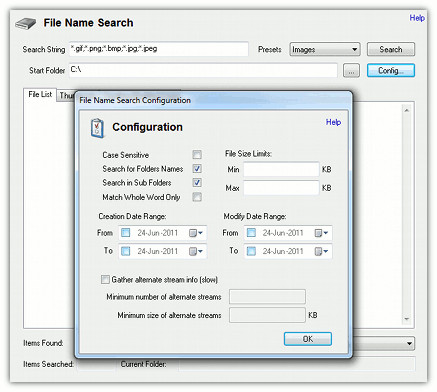Tick the Case Sensitive checkbox
This screenshot has height=392, width=437.
[x=197, y=155]
